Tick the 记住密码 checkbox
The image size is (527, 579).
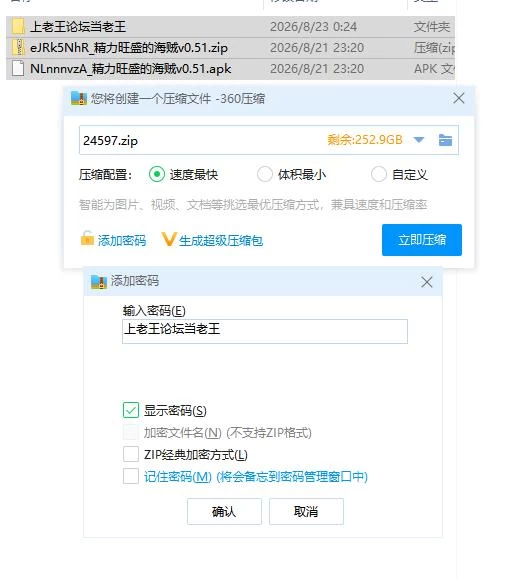click(131, 476)
